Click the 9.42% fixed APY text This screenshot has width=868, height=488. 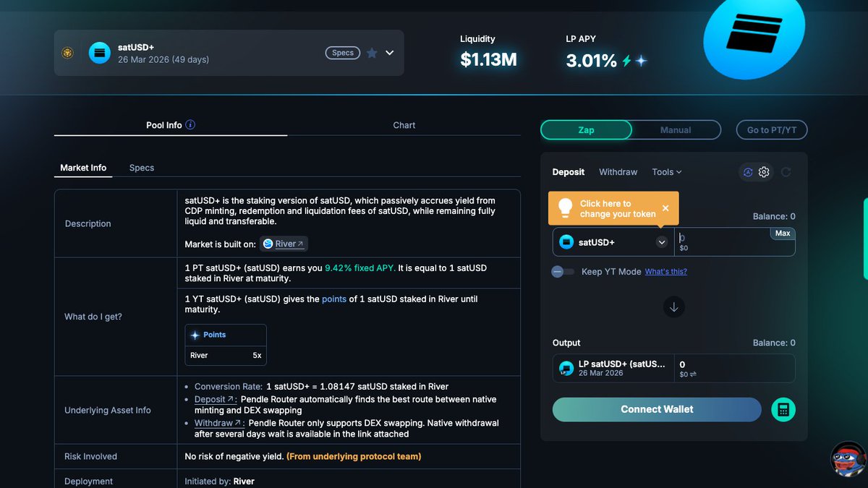360,267
